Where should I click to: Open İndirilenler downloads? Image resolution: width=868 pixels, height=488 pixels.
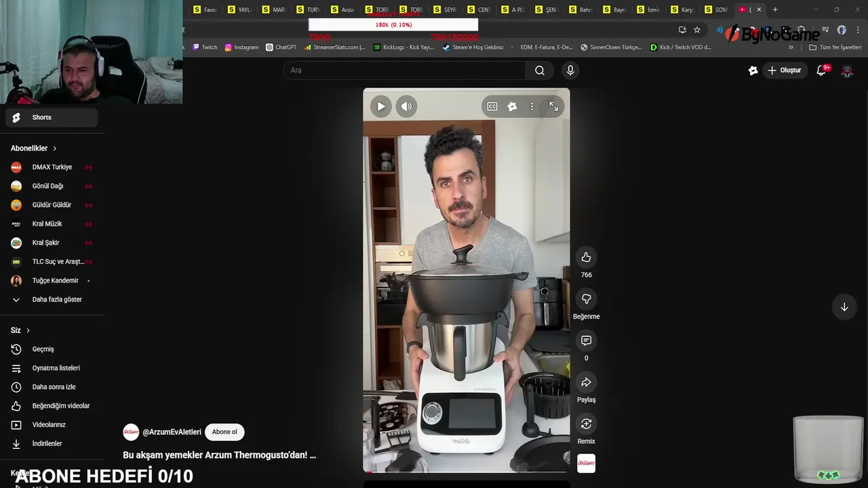52,444
